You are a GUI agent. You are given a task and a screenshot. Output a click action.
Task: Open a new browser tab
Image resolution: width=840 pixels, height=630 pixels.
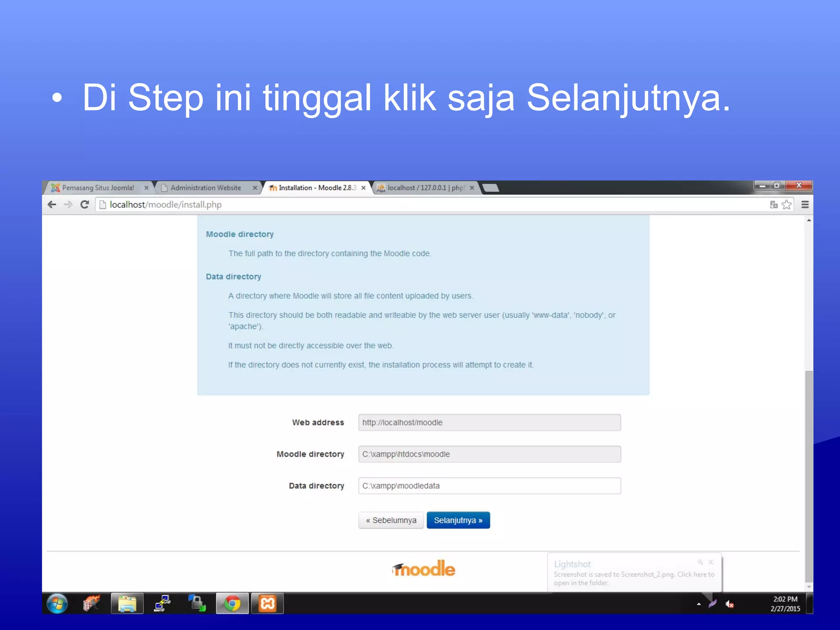click(x=491, y=188)
